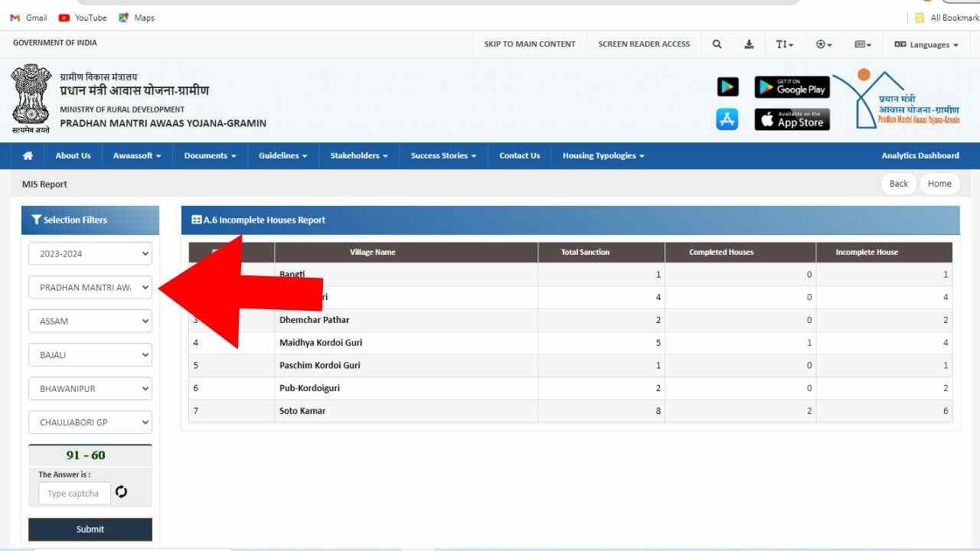Click the table icon beside A.6 report title
980x551 pixels.
click(197, 220)
